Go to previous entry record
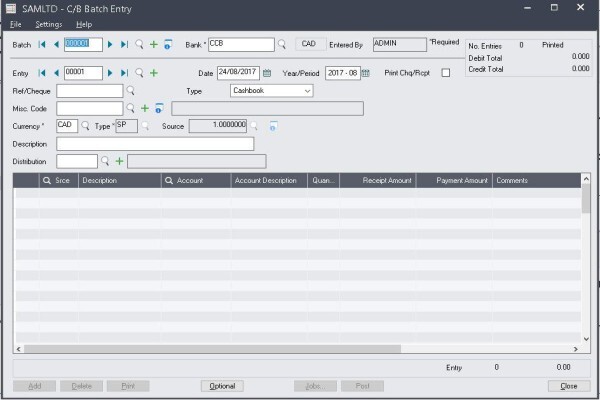 tap(56, 73)
